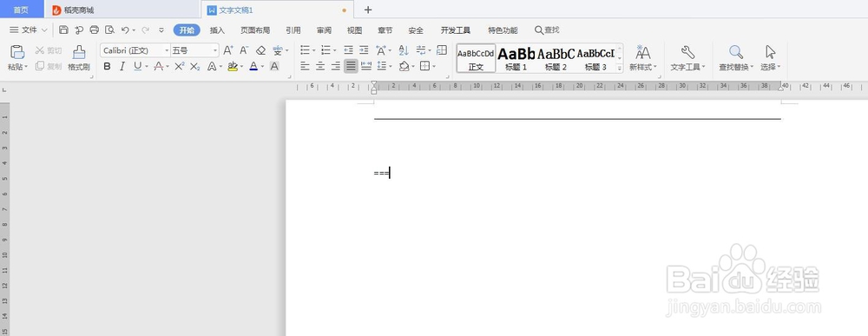Apply the 正文 style
The width and height of the screenshot is (868, 336).
[x=476, y=58]
